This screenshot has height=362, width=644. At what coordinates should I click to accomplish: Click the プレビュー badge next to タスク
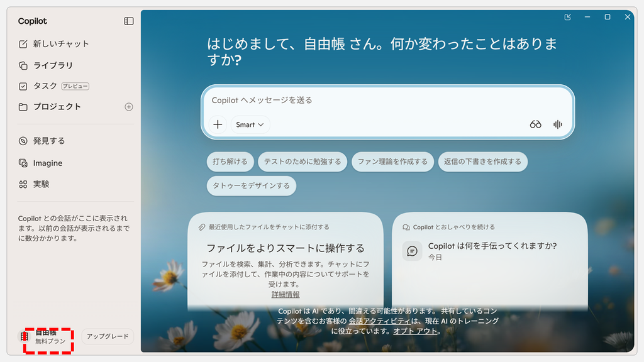[x=75, y=86]
